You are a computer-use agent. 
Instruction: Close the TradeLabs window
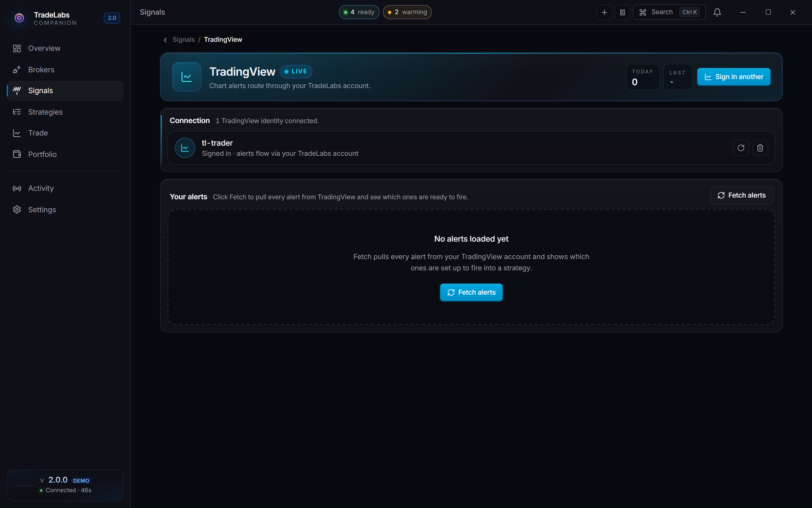coord(793,12)
